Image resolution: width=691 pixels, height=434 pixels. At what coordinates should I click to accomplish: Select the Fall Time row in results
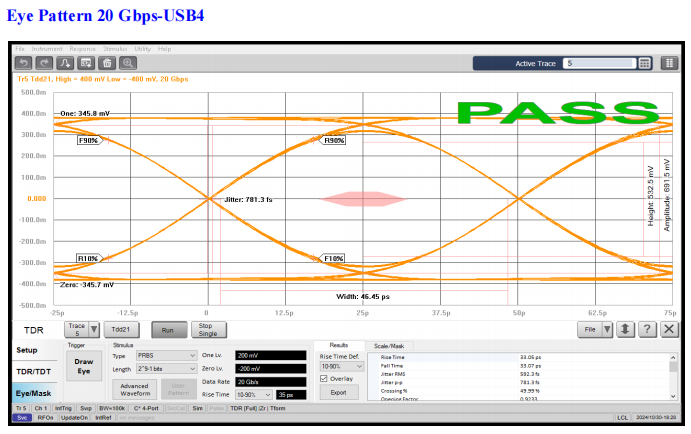coord(518,366)
